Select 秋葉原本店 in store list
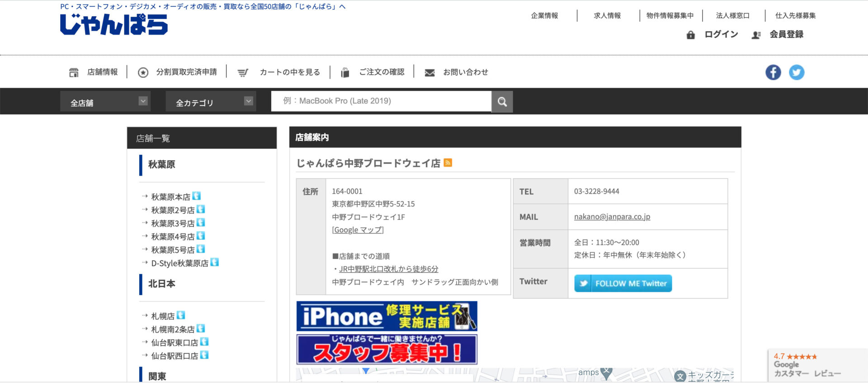 170,197
